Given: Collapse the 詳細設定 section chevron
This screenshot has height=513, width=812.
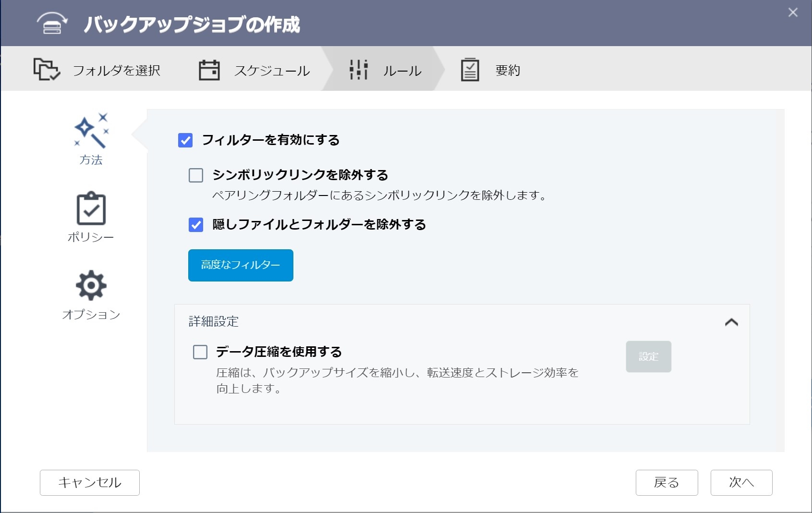Looking at the screenshot, I should [x=731, y=322].
